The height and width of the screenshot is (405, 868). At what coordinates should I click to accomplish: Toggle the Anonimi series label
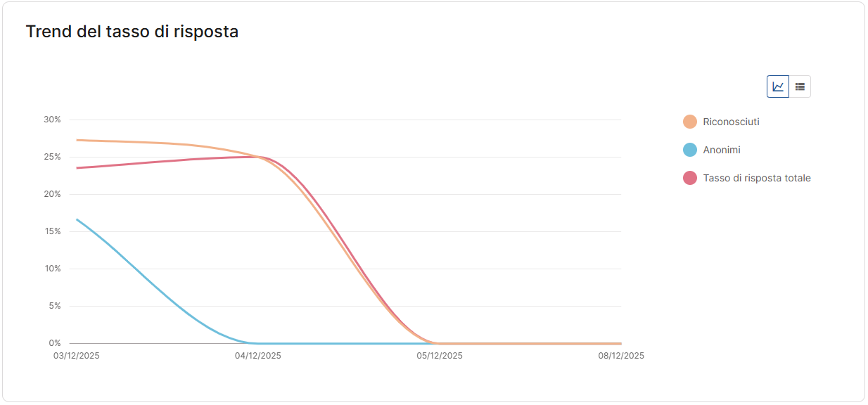(x=722, y=150)
